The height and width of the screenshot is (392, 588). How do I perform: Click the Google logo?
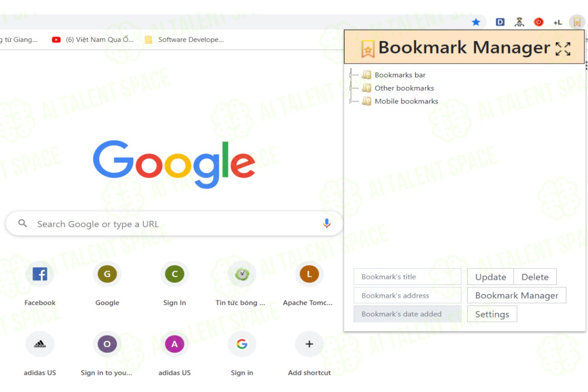(174, 164)
